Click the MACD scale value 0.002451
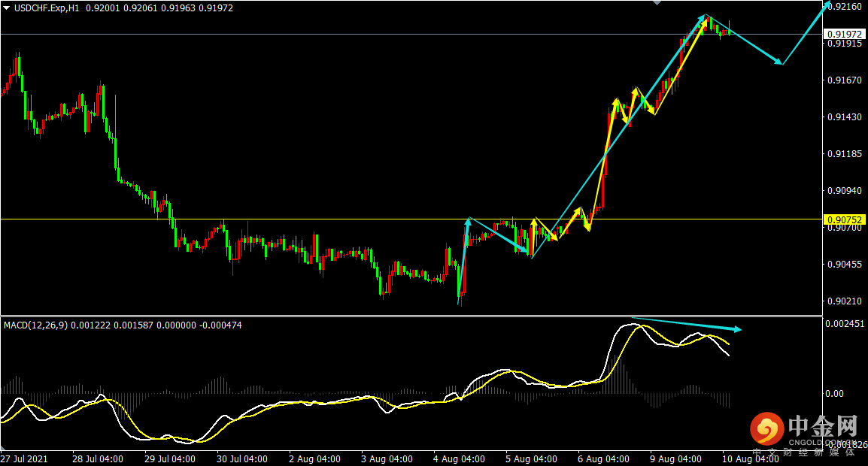Image resolution: width=868 pixels, height=466 pixels. click(845, 324)
